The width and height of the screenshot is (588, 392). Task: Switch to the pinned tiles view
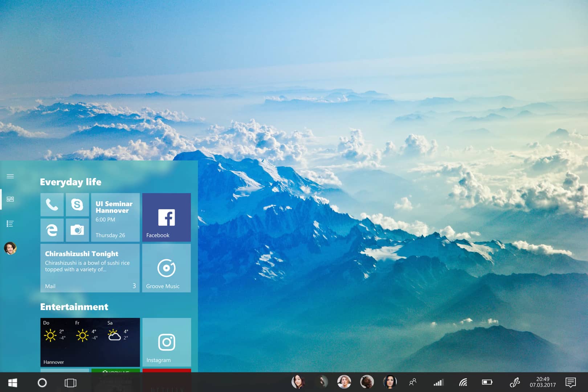[10, 199]
